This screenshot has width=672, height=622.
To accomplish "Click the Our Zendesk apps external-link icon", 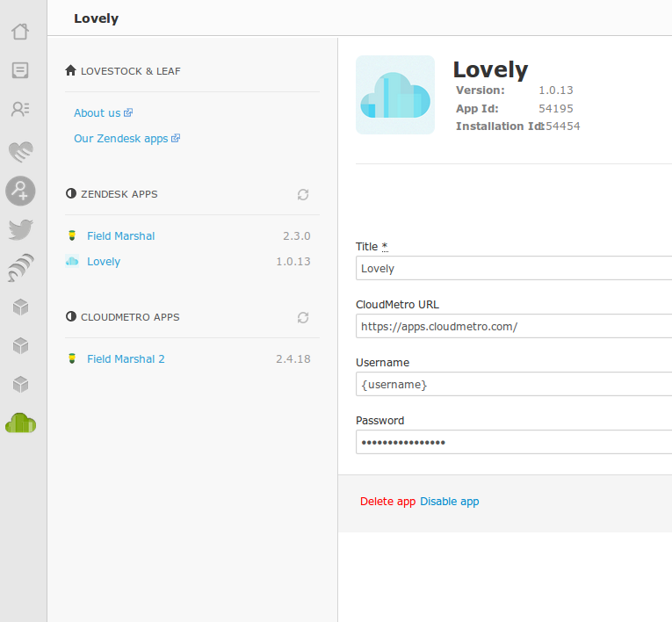I will [176, 138].
